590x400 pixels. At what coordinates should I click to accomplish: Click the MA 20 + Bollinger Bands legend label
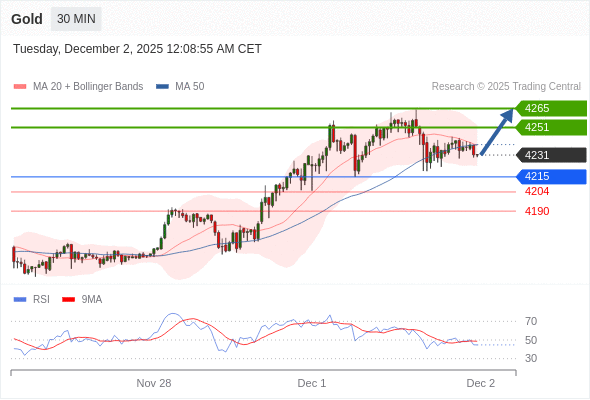click(x=88, y=87)
